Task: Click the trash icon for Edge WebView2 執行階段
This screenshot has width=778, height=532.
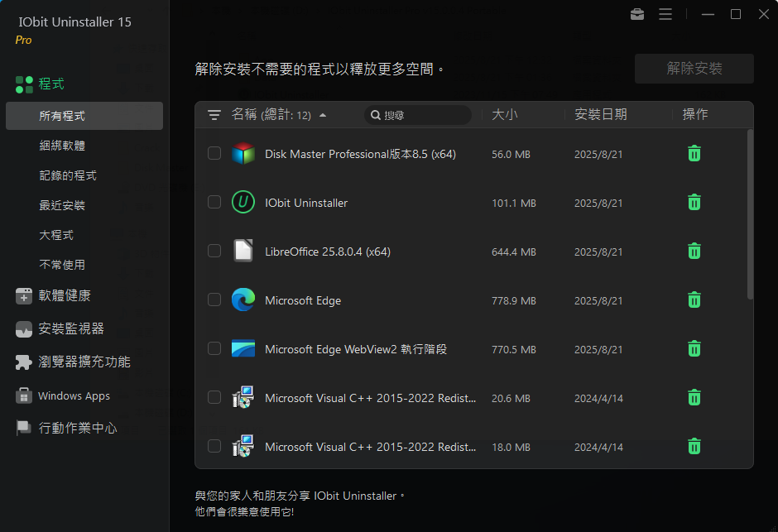Action: (x=694, y=349)
